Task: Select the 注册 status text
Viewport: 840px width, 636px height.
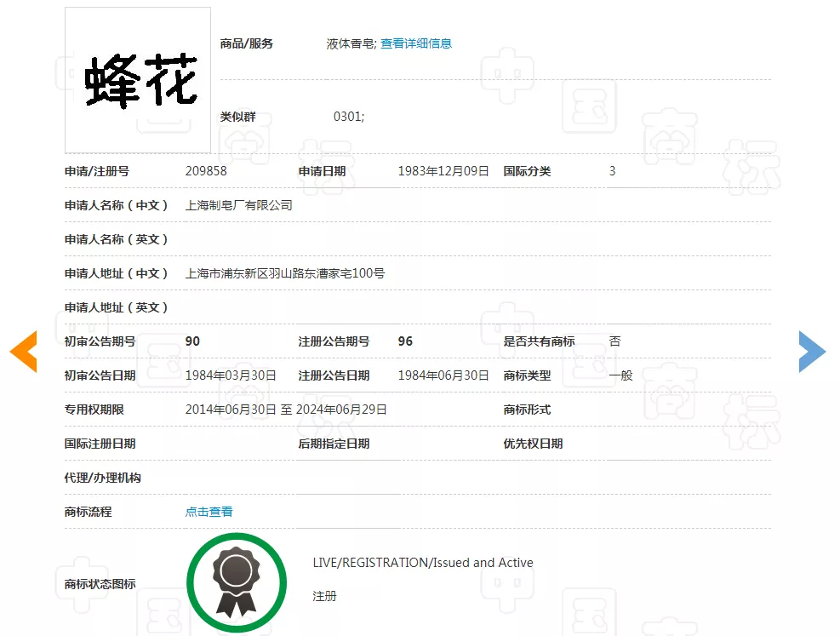Action: [x=324, y=596]
